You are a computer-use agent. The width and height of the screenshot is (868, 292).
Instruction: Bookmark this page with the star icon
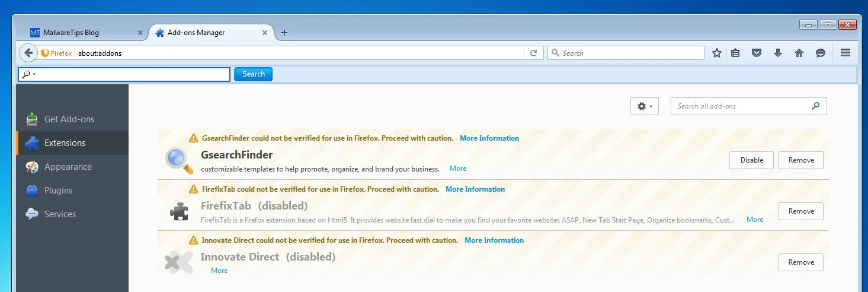(717, 53)
